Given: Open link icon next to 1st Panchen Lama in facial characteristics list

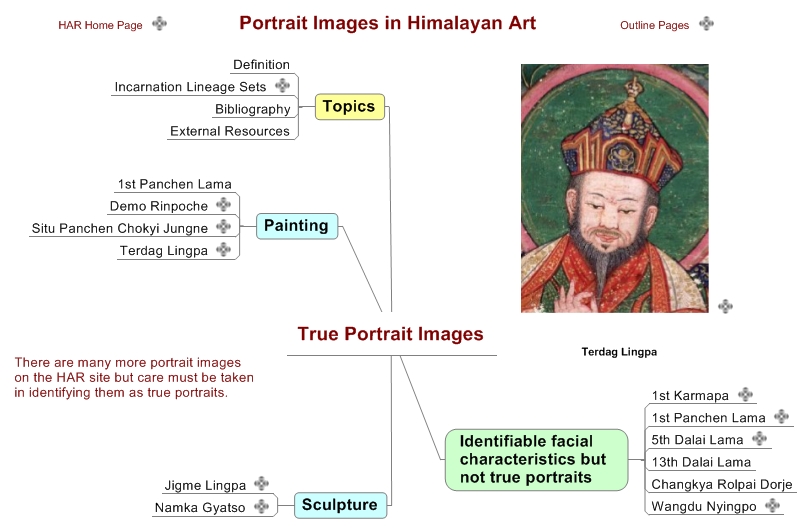Looking at the screenshot, I should tap(781, 416).
